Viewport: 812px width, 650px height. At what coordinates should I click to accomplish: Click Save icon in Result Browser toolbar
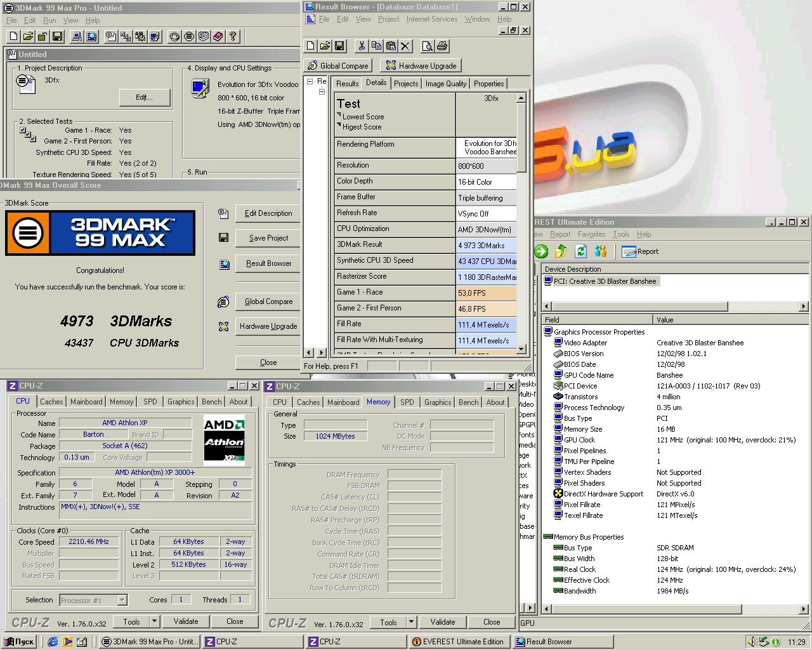(339, 46)
